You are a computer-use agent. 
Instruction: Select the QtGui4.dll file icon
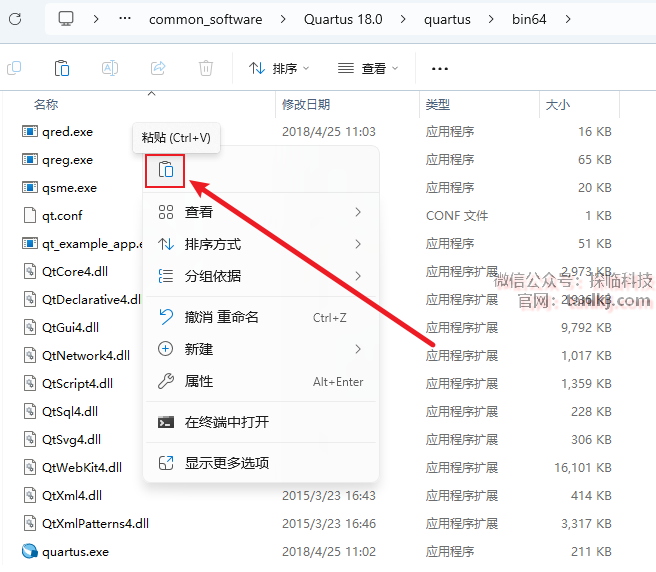(x=30, y=327)
